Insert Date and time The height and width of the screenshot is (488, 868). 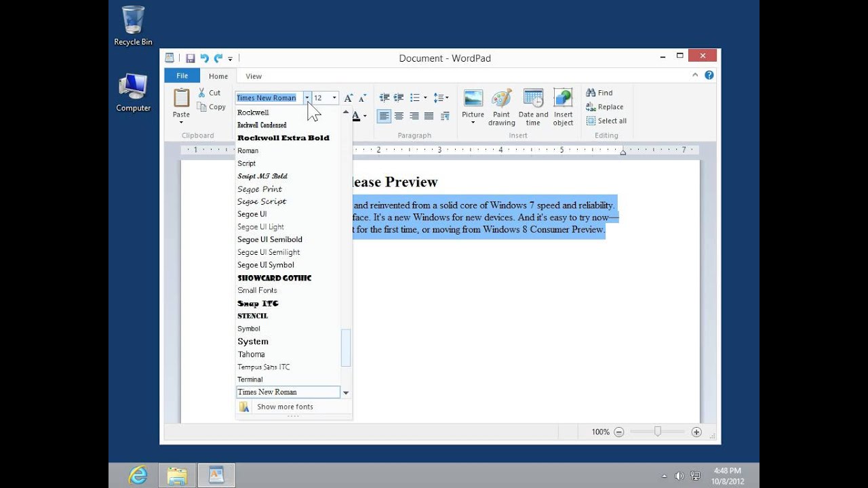(533, 107)
